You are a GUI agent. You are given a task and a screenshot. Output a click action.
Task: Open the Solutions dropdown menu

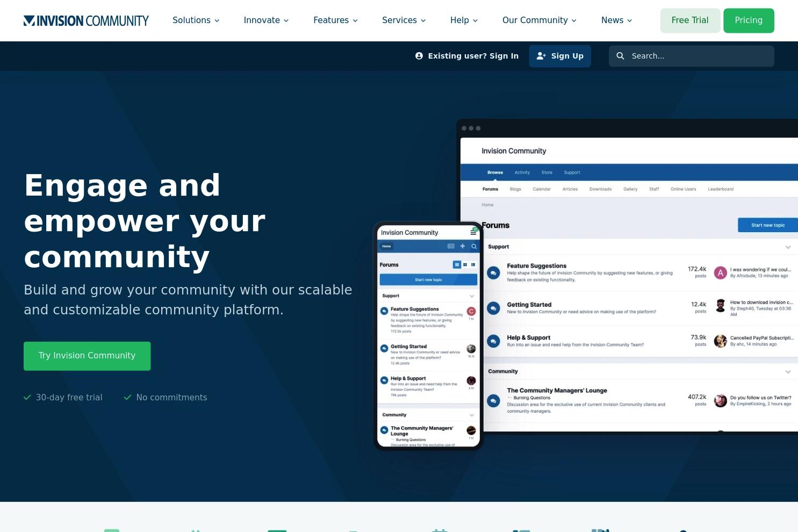[x=196, y=20]
